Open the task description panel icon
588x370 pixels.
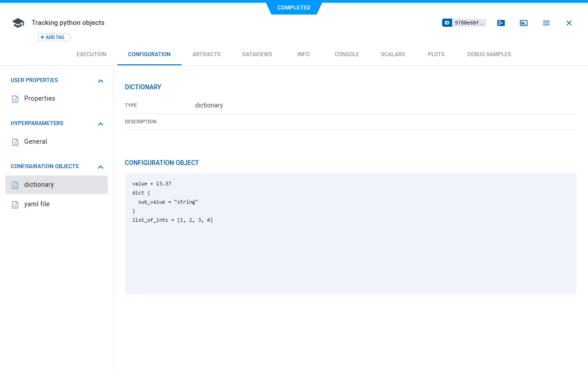coord(501,23)
